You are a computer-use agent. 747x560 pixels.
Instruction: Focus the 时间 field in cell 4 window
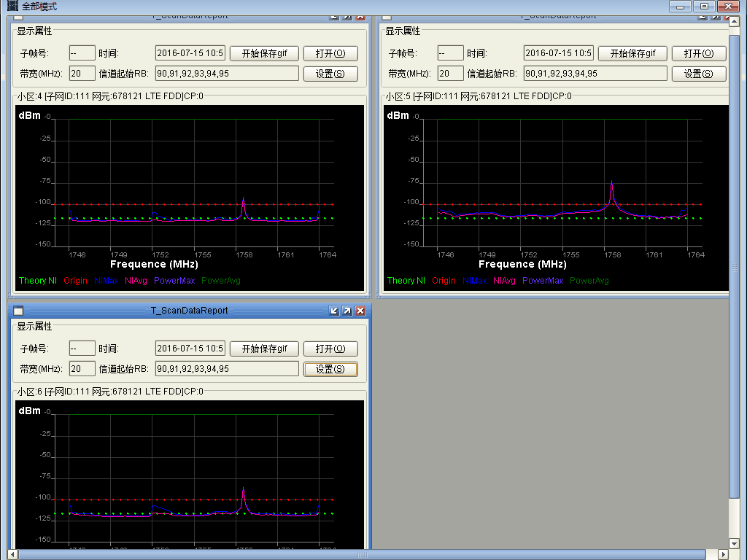(x=190, y=52)
